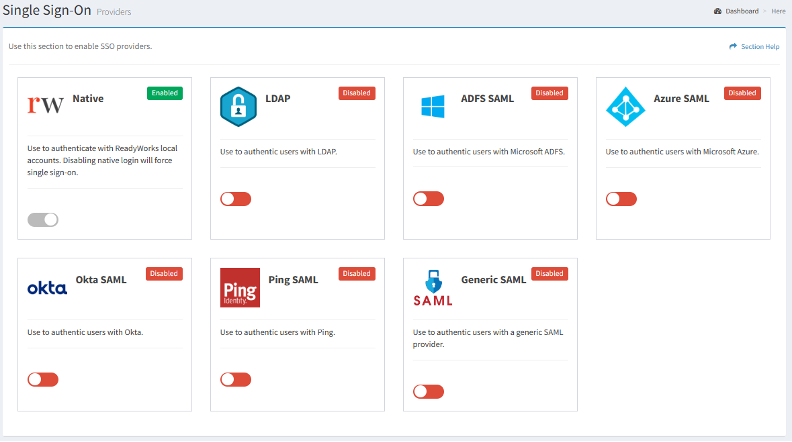
Task: Activate the Generic SAML toggle
Action: (428, 391)
